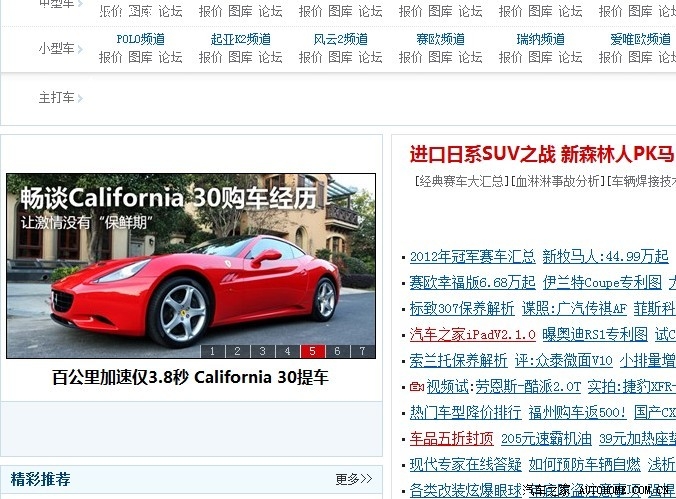Screen dimensions: 676x499
Task: Jump to carousel slide 2
Action: [237, 351]
